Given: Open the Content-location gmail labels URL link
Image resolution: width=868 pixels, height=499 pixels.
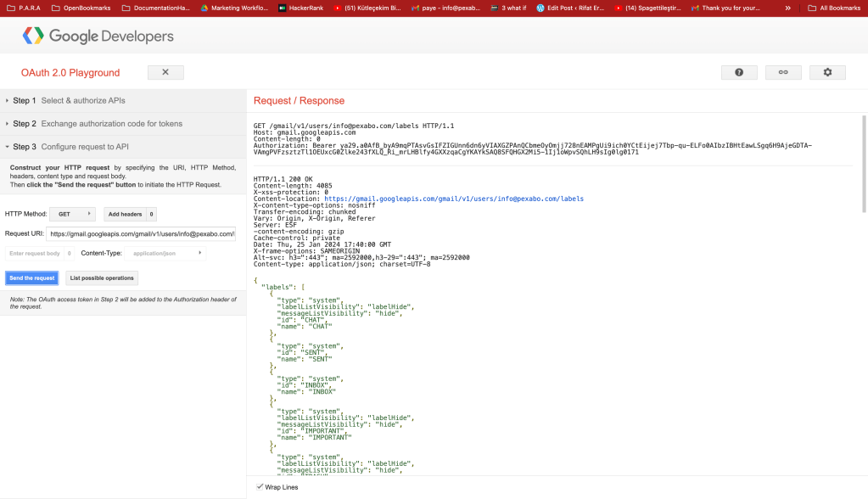Looking at the screenshot, I should tap(454, 199).
